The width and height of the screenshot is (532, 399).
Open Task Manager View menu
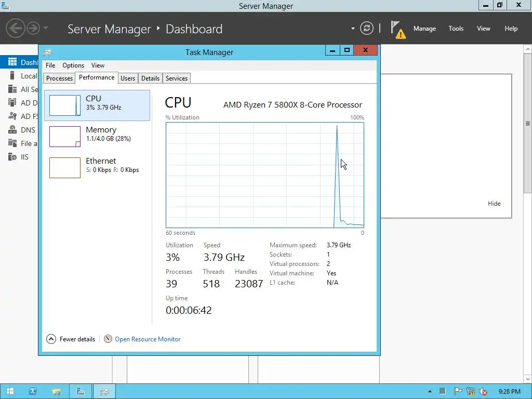tap(98, 65)
